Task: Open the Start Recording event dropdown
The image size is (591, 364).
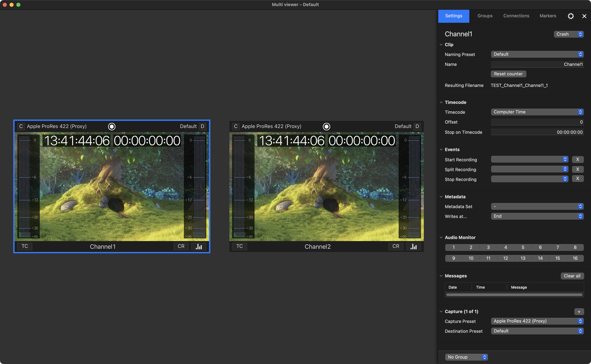Action: 529,159
